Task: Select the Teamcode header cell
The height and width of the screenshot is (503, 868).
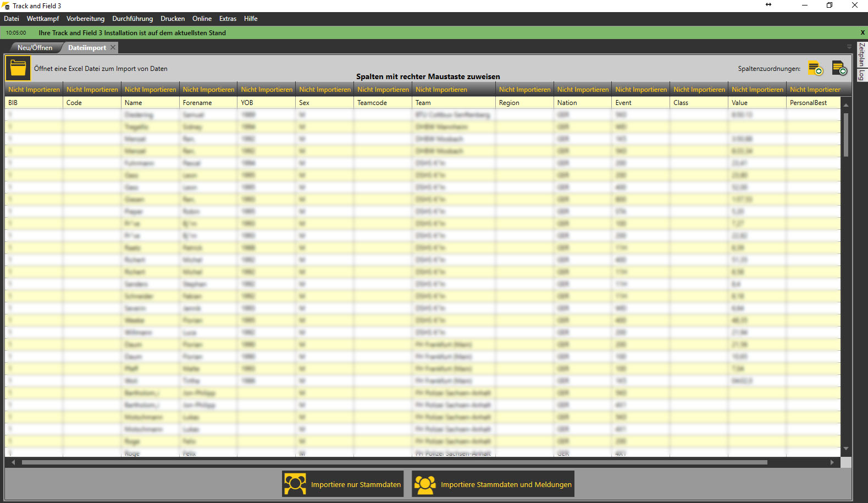Action: pyautogui.click(x=383, y=102)
